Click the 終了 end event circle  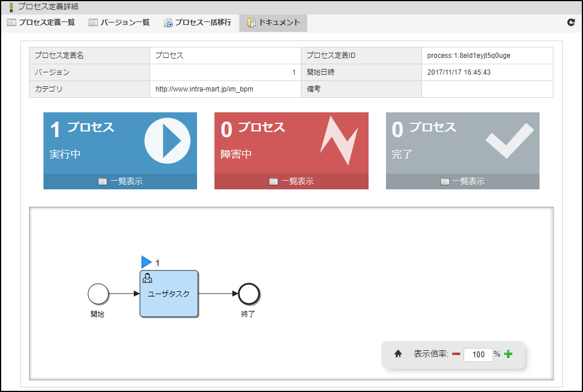(x=249, y=294)
